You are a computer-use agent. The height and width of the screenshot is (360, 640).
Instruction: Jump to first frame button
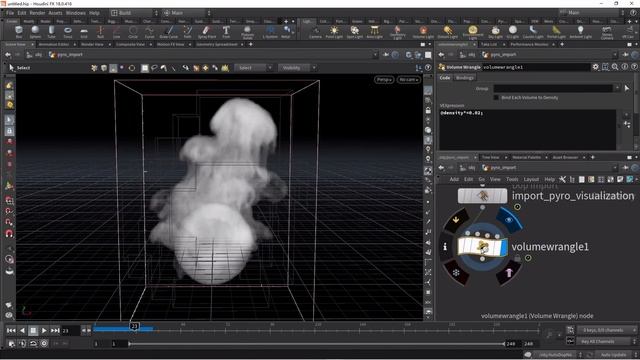point(11,330)
